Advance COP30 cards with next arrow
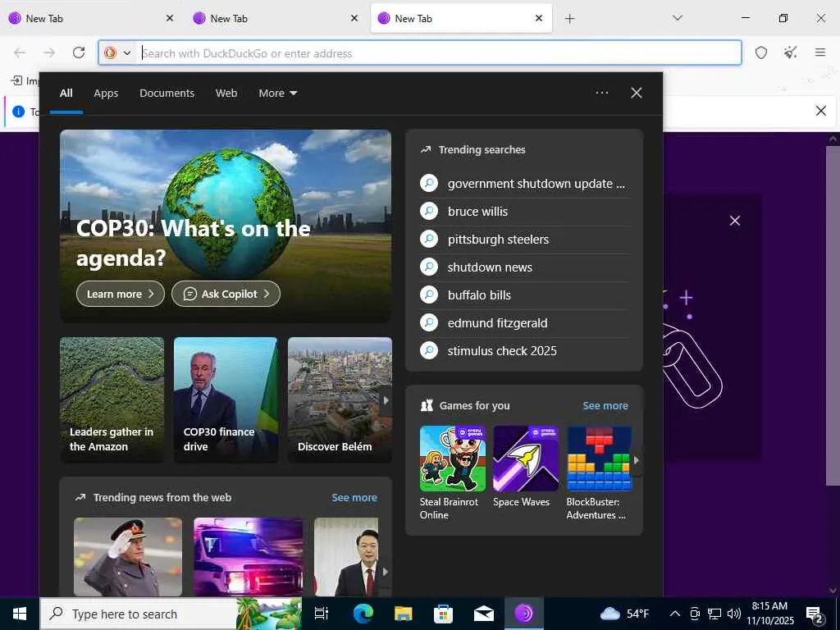This screenshot has width=840, height=630. (386, 400)
